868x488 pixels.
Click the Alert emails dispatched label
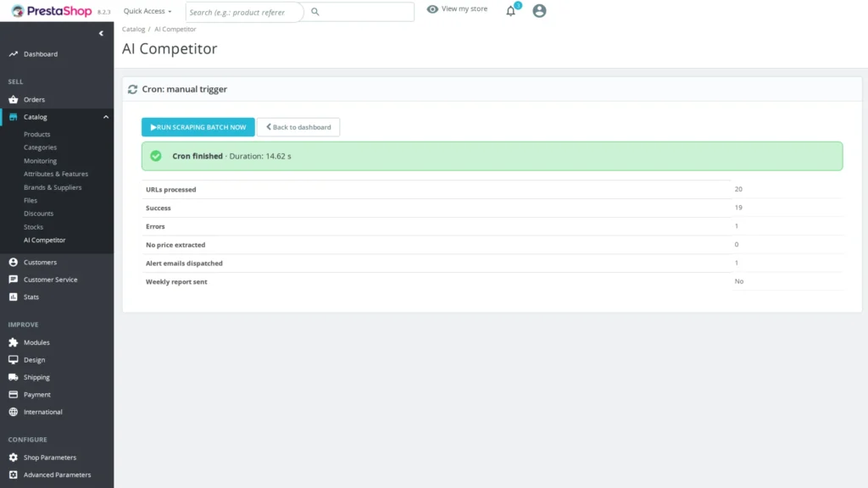[x=184, y=263]
